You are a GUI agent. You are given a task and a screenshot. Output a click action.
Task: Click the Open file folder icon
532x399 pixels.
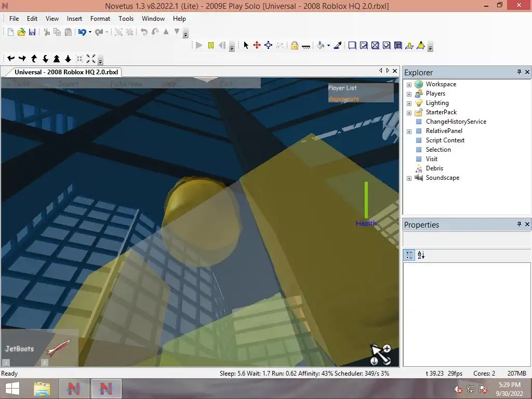(21, 32)
